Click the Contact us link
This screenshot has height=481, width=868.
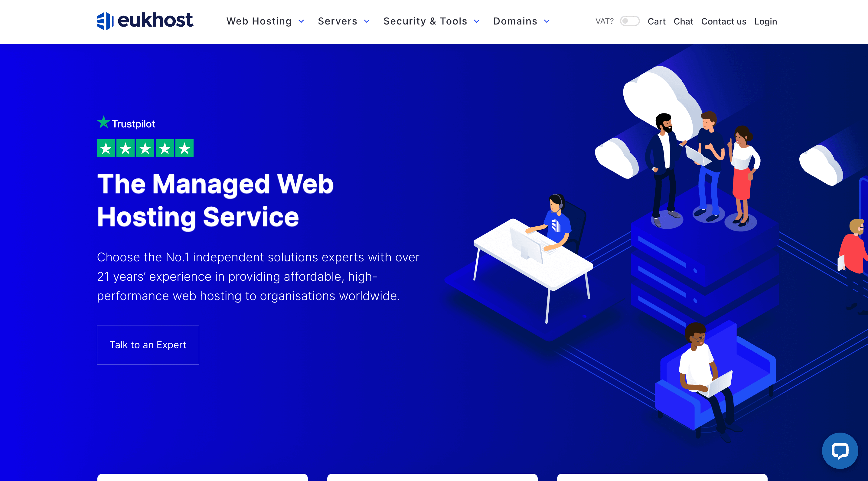pyautogui.click(x=723, y=21)
